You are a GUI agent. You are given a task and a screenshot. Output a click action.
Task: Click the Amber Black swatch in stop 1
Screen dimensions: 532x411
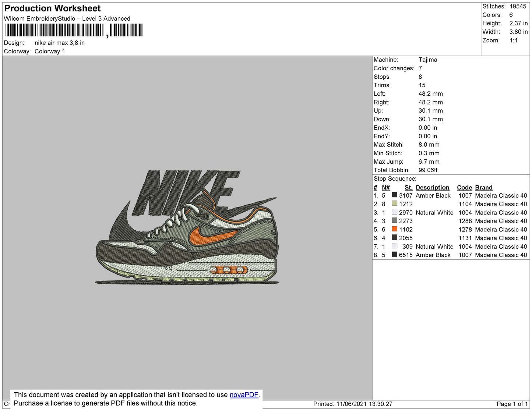click(394, 195)
